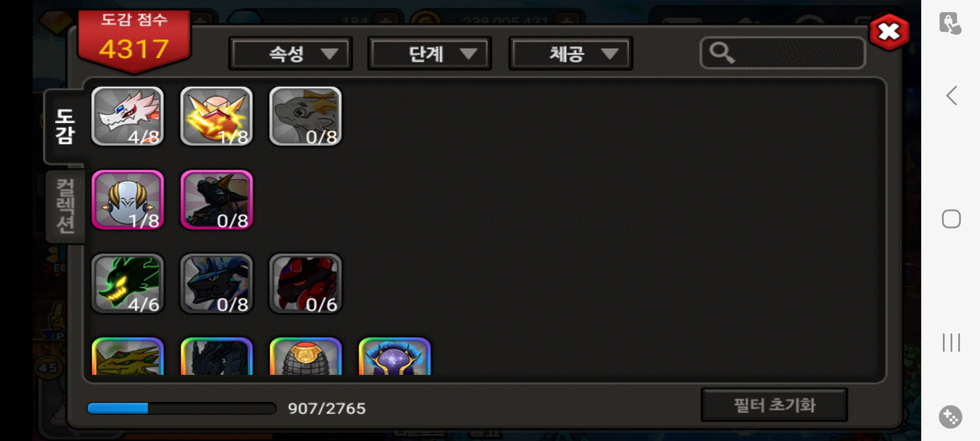Expand the 속성 attribute filter dropdown
This screenshot has width=980, height=441.
[291, 53]
